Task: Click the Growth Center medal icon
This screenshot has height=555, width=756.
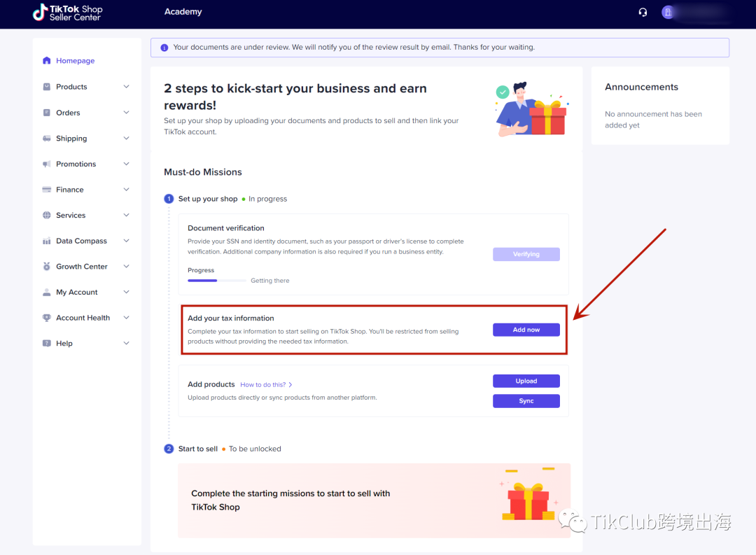Action: tap(47, 267)
